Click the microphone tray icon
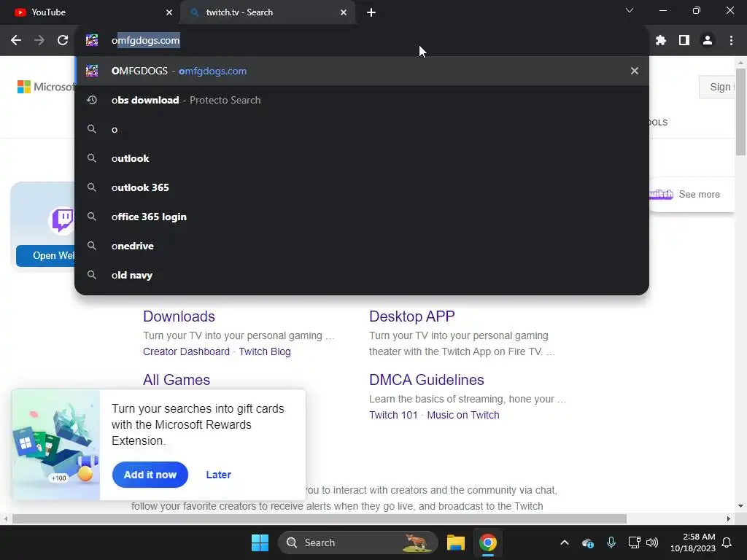 coord(611,542)
